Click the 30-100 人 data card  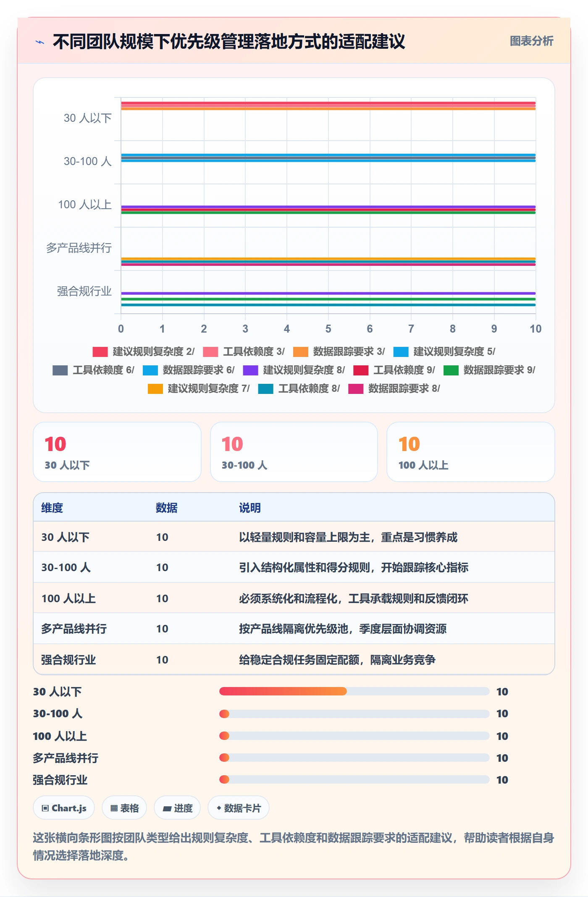294,452
